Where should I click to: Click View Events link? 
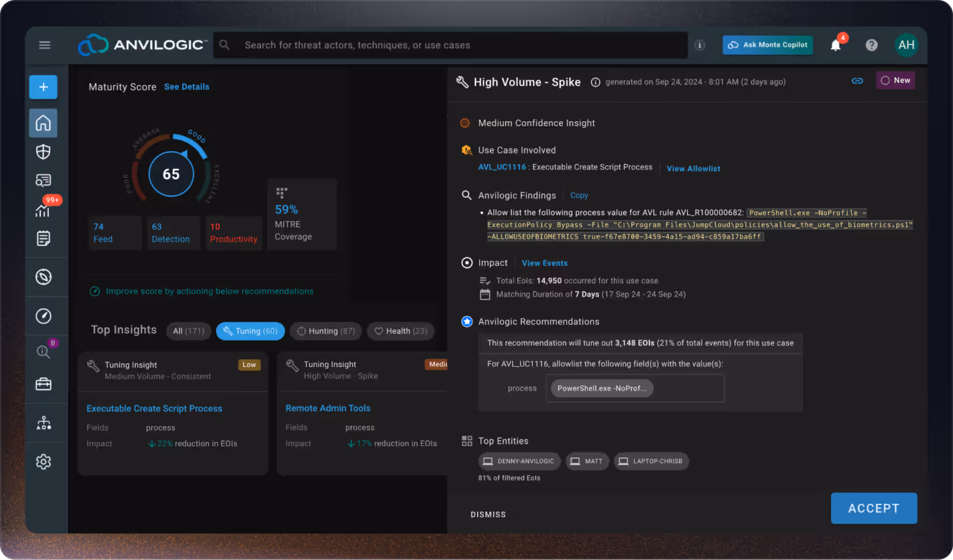[x=545, y=263]
